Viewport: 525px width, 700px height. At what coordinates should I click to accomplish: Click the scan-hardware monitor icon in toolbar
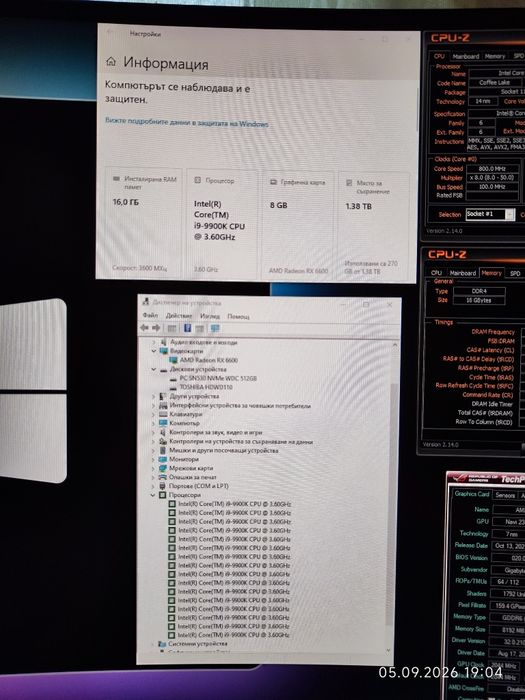[215, 329]
